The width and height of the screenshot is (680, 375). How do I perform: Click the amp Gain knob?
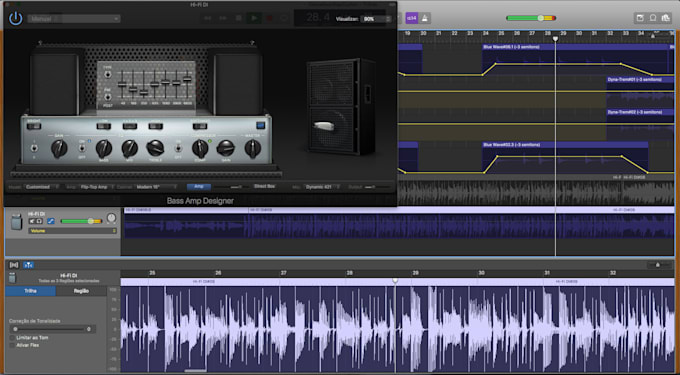click(59, 149)
